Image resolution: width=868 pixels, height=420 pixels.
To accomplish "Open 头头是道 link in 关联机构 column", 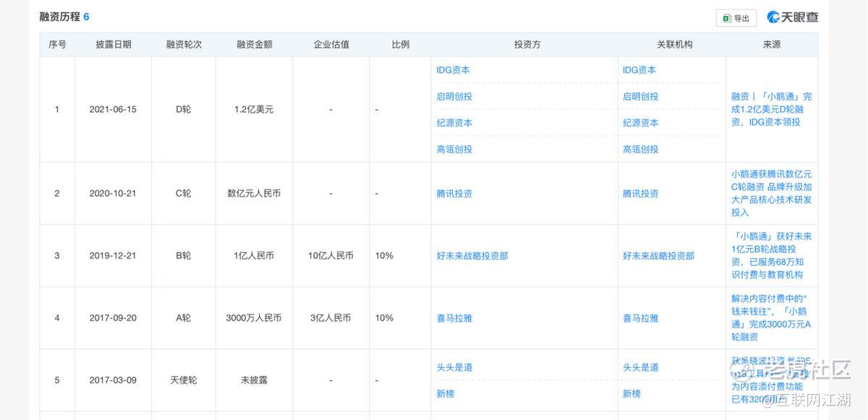I will click(x=641, y=367).
